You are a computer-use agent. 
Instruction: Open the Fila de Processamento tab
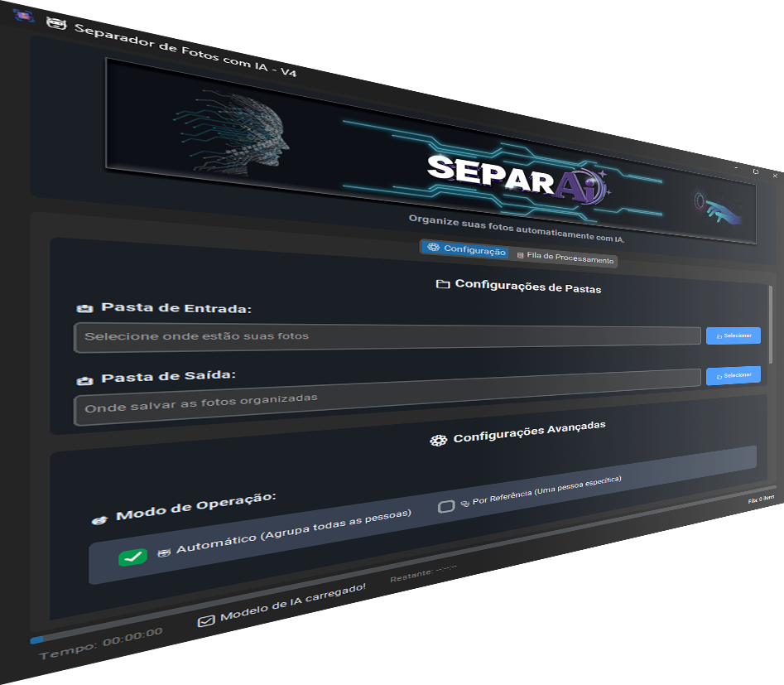(565, 258)
